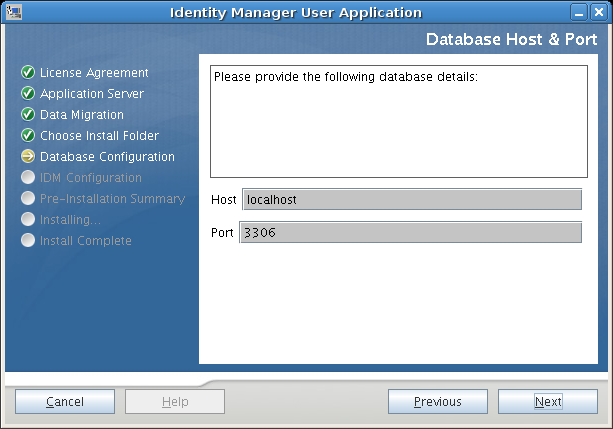Viewport: 613px width, 429px height.
Task: Click the Help button
Action: (x=175, y=402)
